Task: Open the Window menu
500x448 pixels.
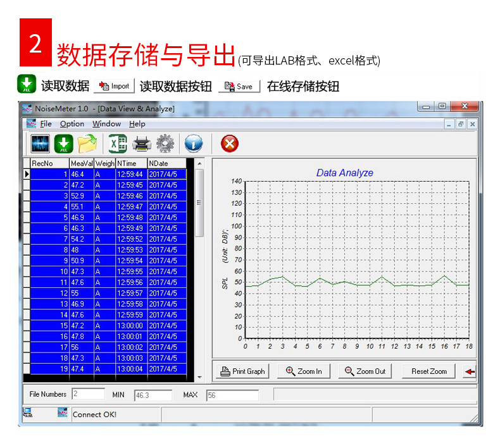Action: tap(106, 124)
